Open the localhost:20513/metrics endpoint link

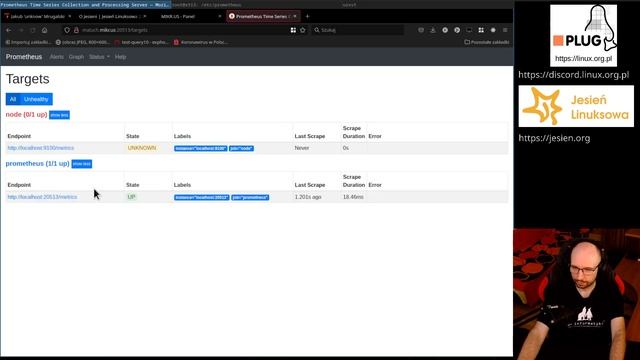(42, 197)
